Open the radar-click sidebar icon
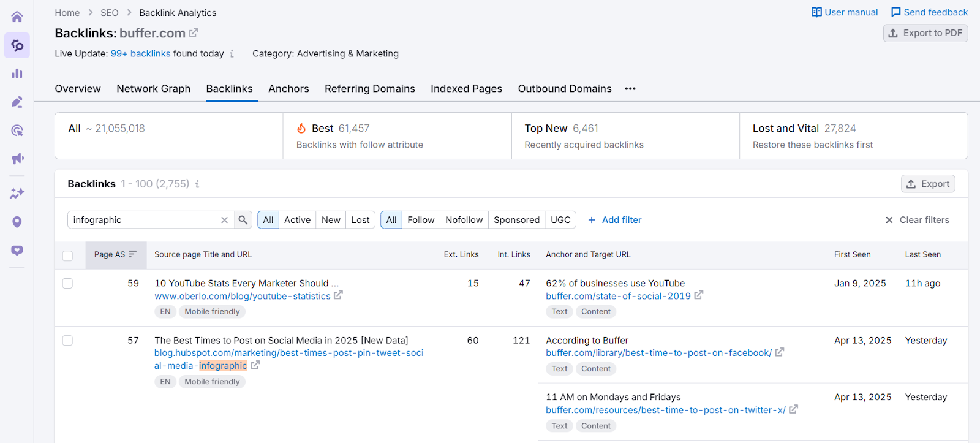 pos(17,131)
